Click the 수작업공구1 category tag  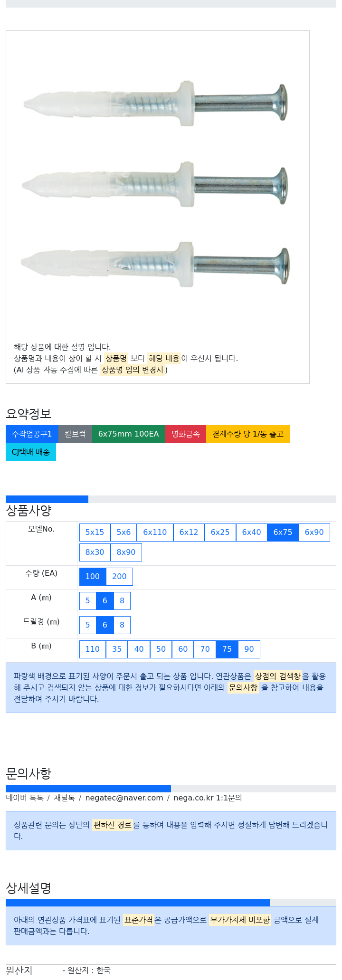click(x=32, y=434)
